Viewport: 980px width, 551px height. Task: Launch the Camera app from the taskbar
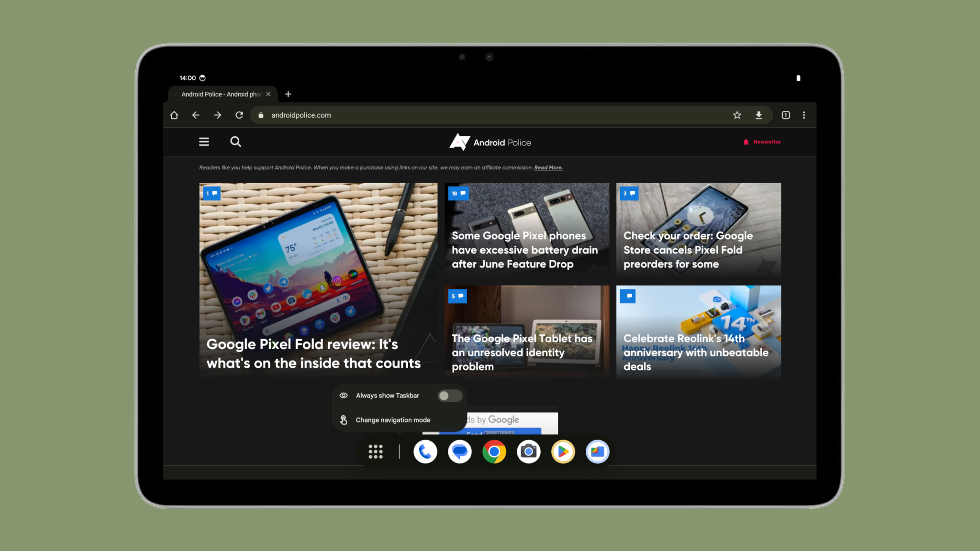(528, 452)
